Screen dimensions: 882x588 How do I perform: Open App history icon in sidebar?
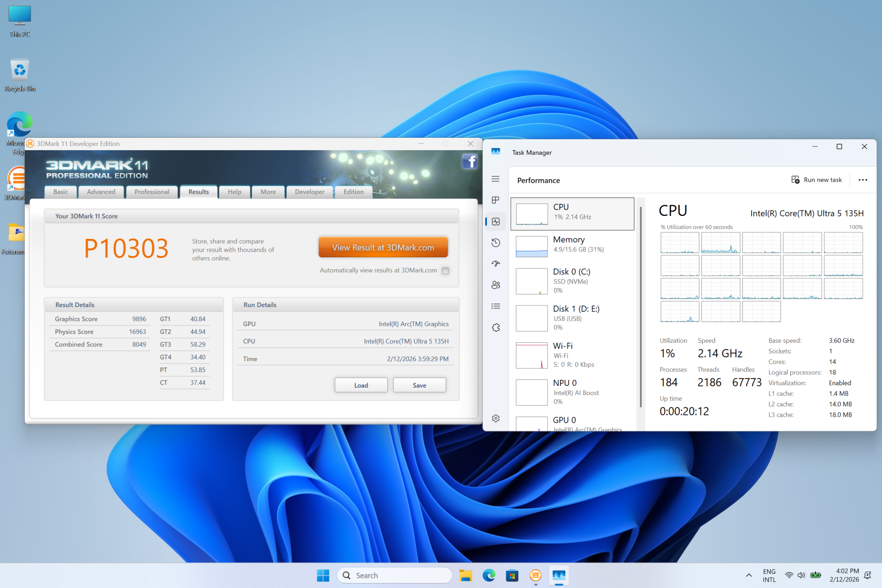pyautogui.click(x=495, y=243)
